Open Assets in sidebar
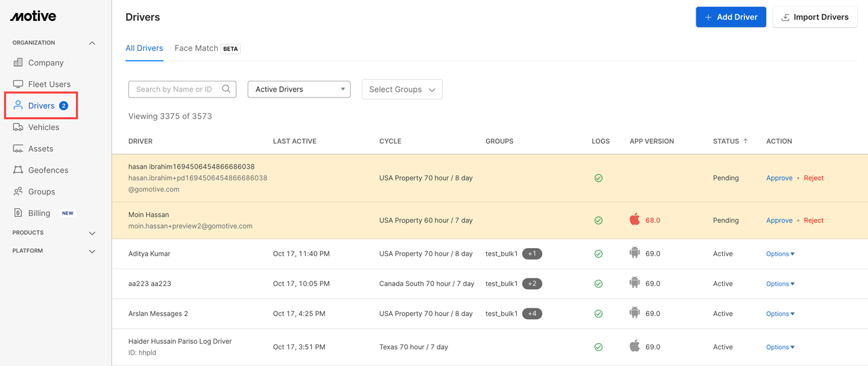 [x=41, y=149]
